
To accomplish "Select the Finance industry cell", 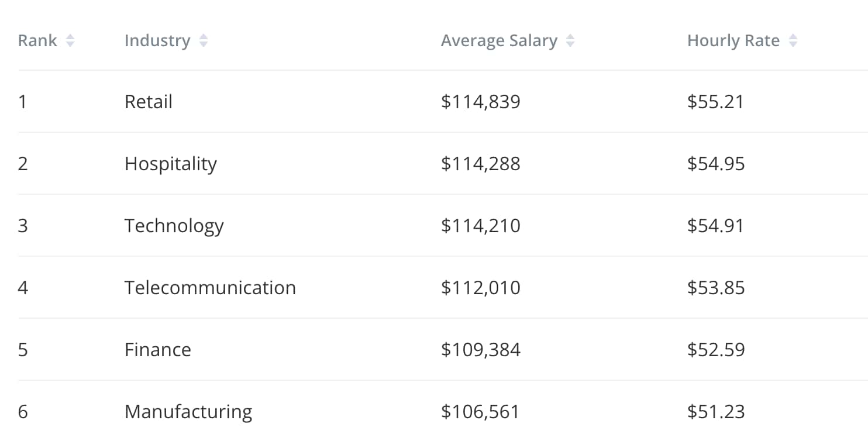I will 158,350.
